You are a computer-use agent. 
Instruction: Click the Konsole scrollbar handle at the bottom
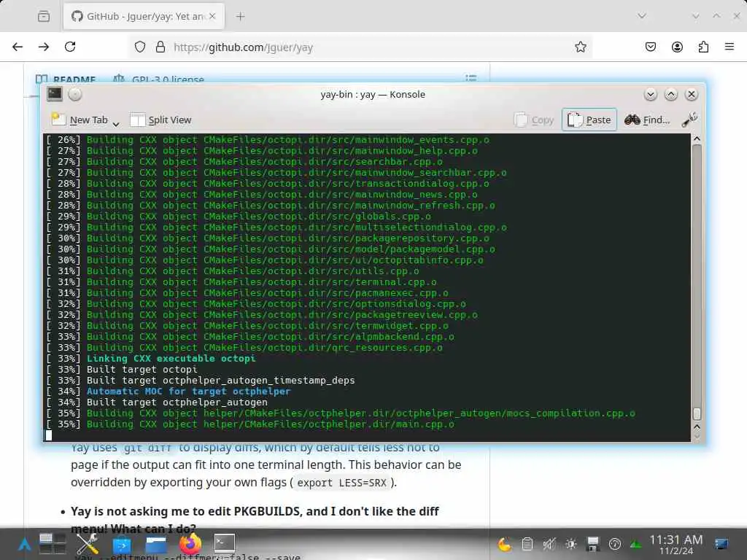(697, 414)
